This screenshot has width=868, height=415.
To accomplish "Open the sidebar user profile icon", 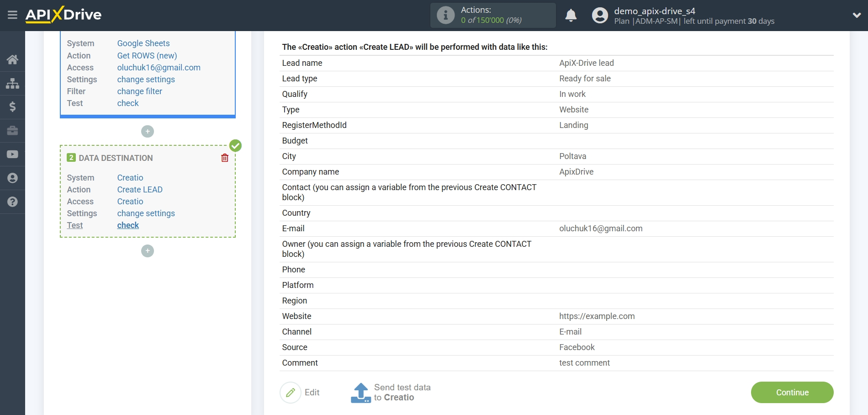I will click(x=12, y=178).
